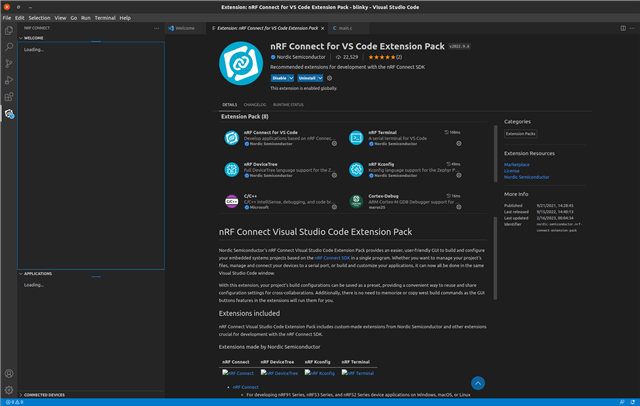Open the Marketplace resource link
Image resolution: width=640 pixels, height=406 pixels.
517,165
